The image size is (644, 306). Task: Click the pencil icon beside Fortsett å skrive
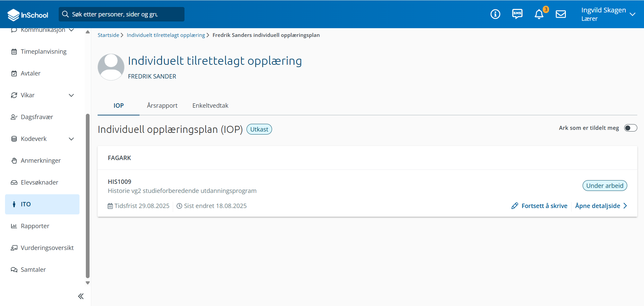pos(515,206)
